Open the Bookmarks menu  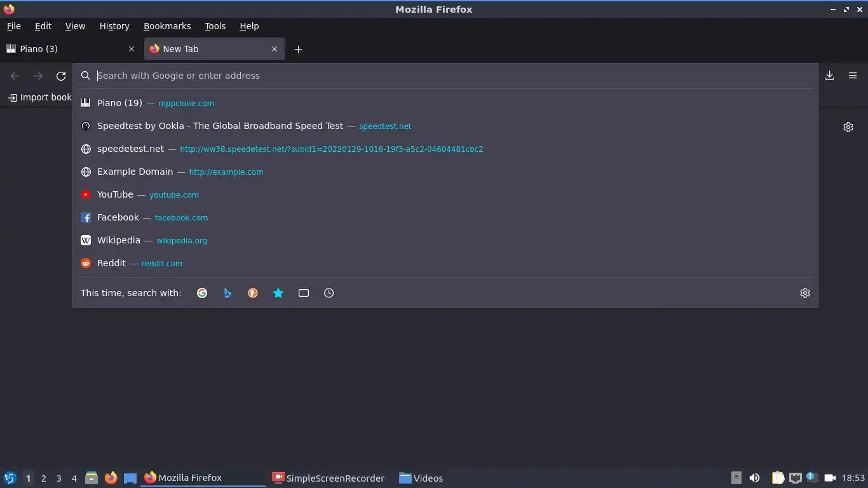click(167, 26)
